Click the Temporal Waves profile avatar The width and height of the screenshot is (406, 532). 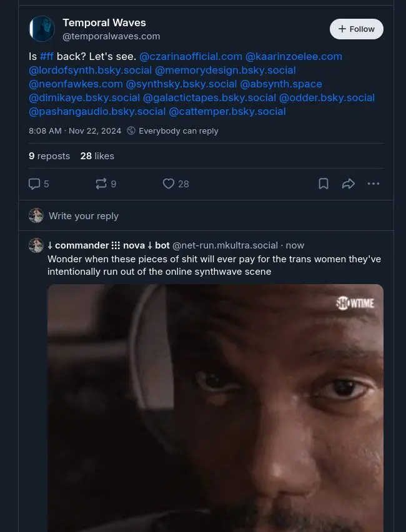[42, 29]
